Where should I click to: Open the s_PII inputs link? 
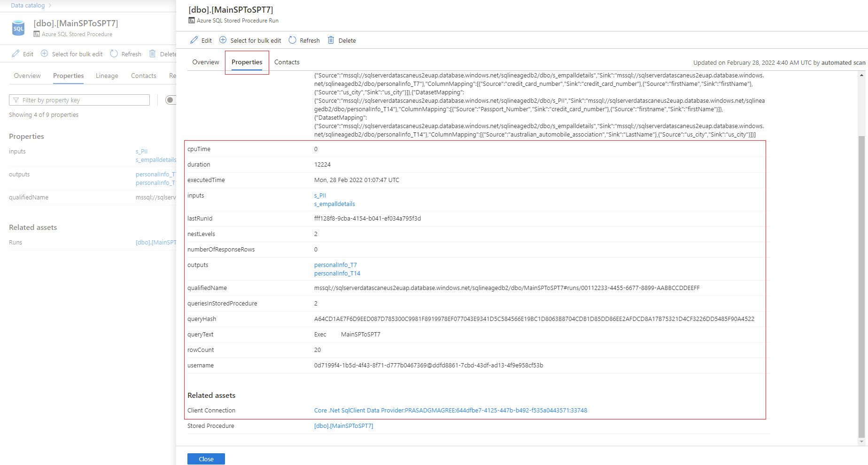tap(320, 195)
